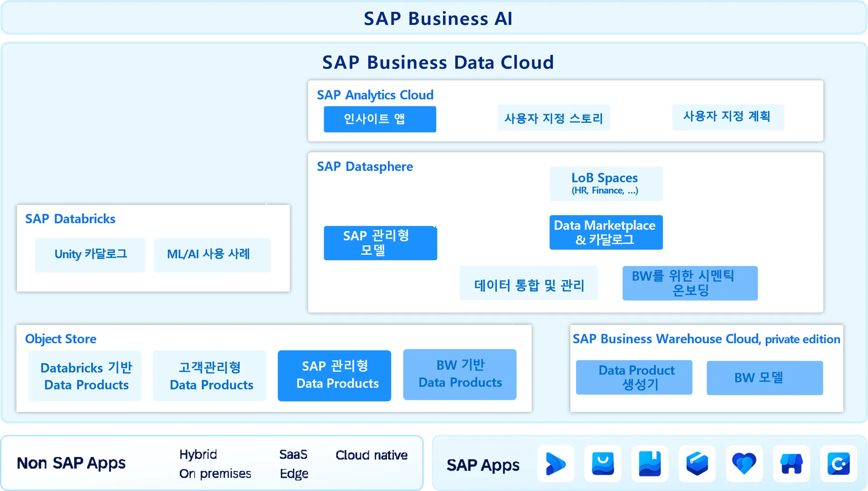This screenshot has width=868, height=491.
Task: Click the shopping bag SAP app icon
Action: tap(603, 464)
